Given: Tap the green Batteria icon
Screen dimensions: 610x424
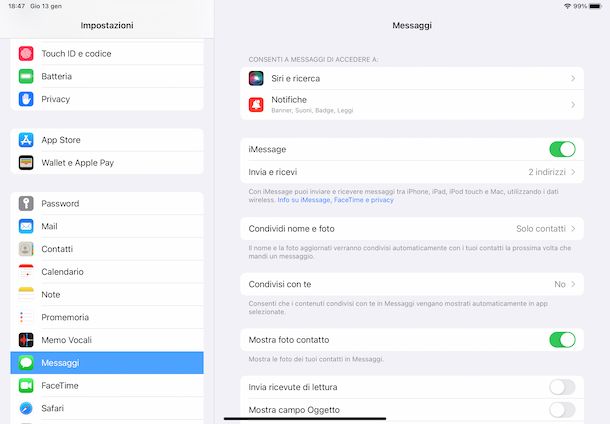Looking at the screenshot, I should point(26,76).
